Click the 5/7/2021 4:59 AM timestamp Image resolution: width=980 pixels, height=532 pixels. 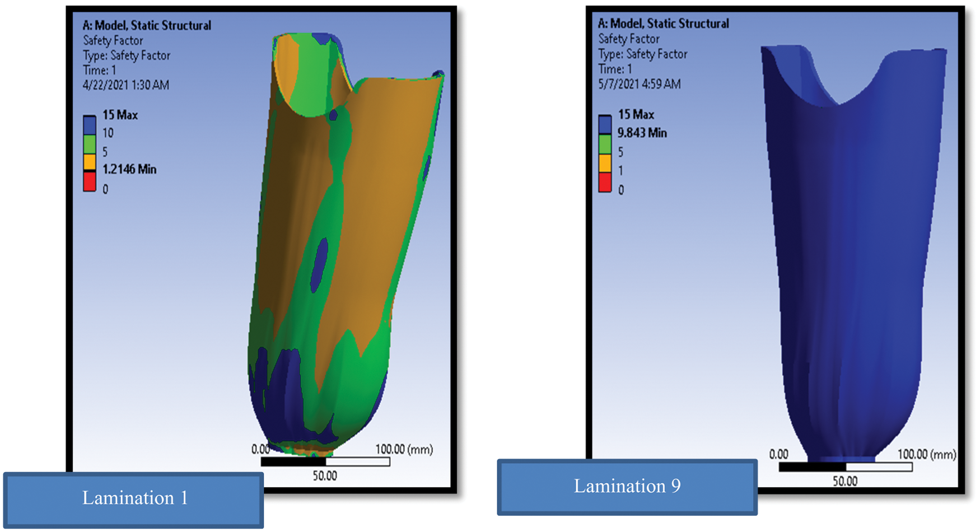click(639, 84)
